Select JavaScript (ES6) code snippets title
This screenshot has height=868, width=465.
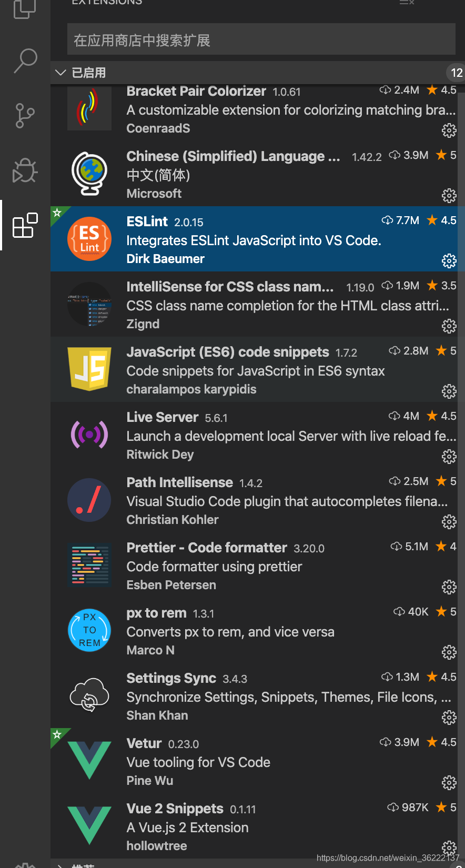click(228, 352)
